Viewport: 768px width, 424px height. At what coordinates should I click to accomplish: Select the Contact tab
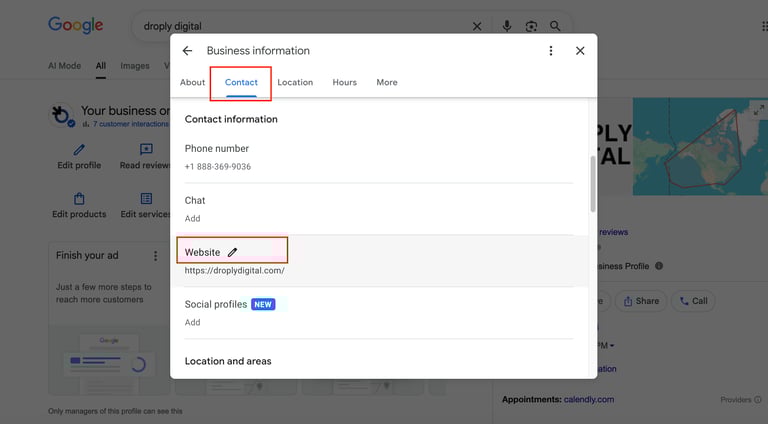(241, 82)
